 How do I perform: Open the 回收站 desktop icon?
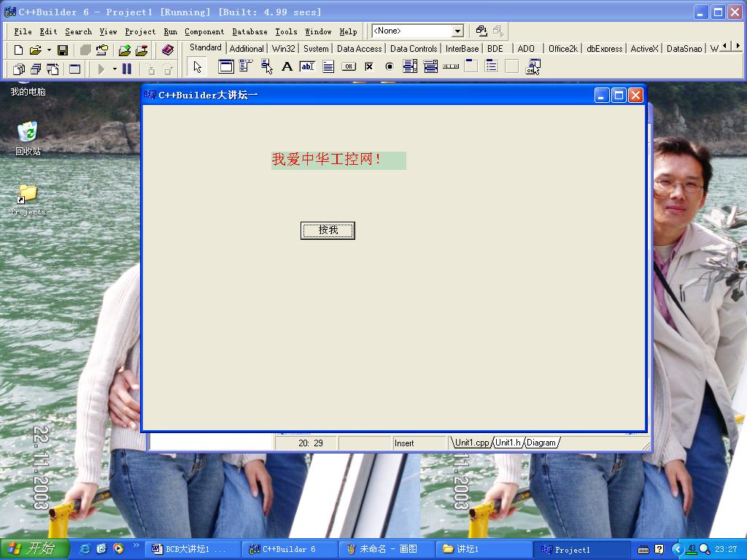28,139
